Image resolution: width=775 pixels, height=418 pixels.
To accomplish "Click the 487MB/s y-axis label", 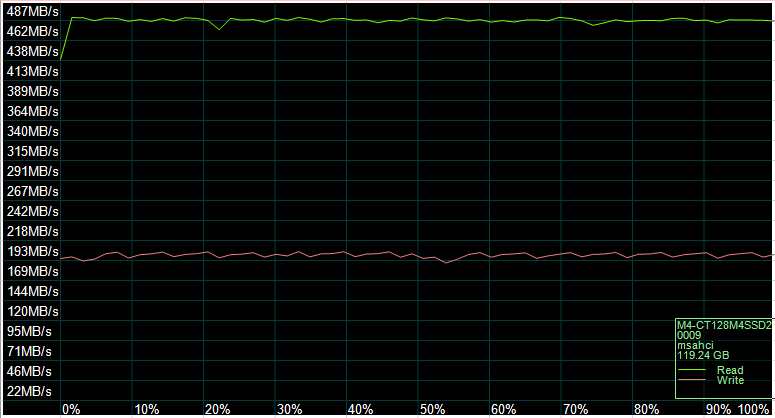I will tap(30, 11).
